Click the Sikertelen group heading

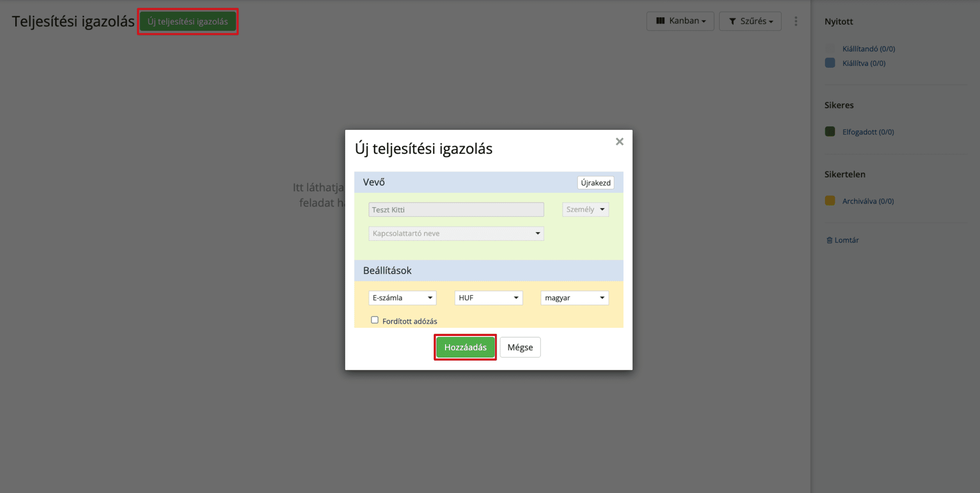pos(844,174)
